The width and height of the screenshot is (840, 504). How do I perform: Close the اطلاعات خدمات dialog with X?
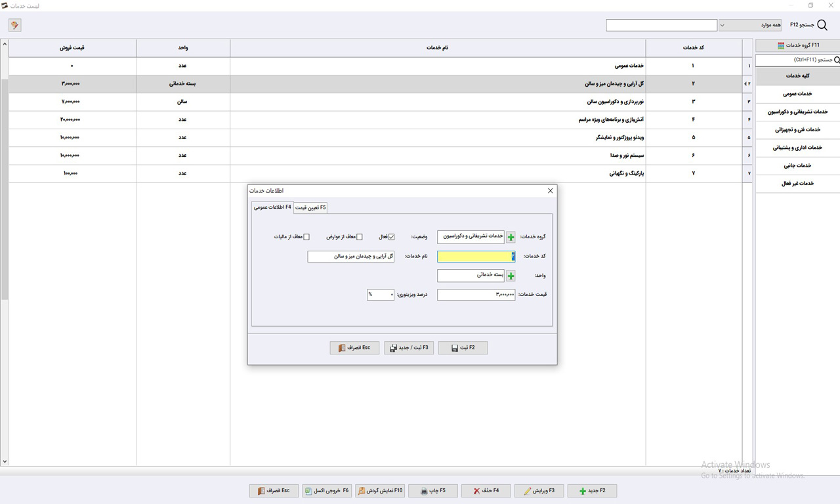click(x=550, y=190)
